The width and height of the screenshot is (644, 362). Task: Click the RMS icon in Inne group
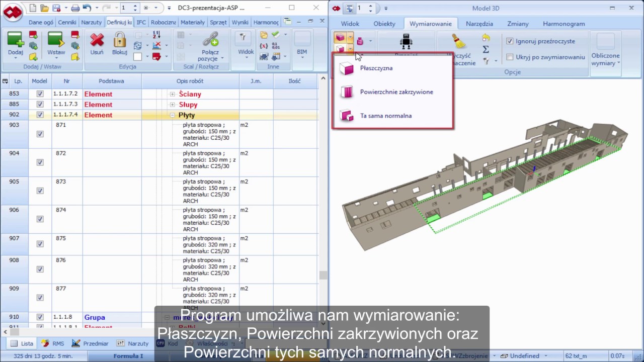[x=264, y=57]
